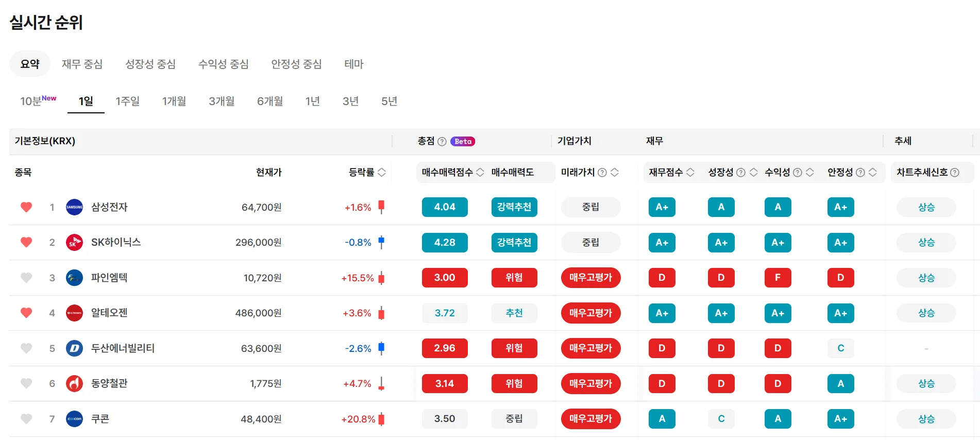Viewport: 980px width, 440px height.
Task: Click the SK하이닉스 company logo
Action: (74, 242)
